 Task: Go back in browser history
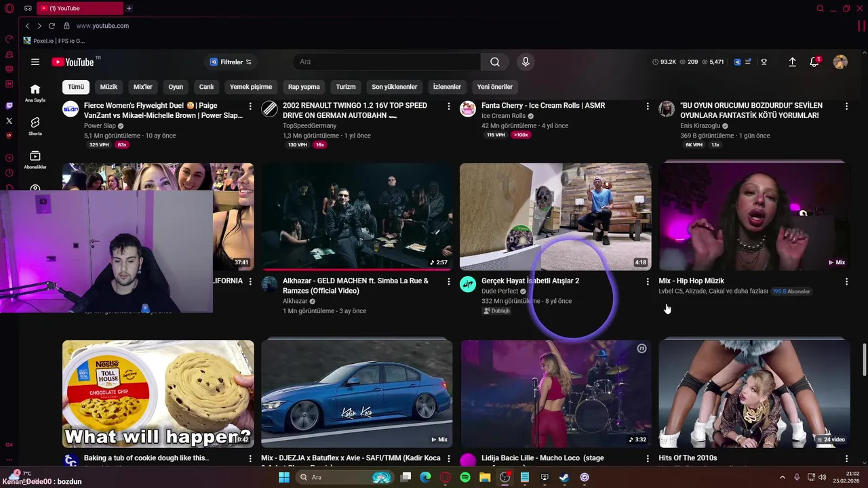(x=27, y=26)
